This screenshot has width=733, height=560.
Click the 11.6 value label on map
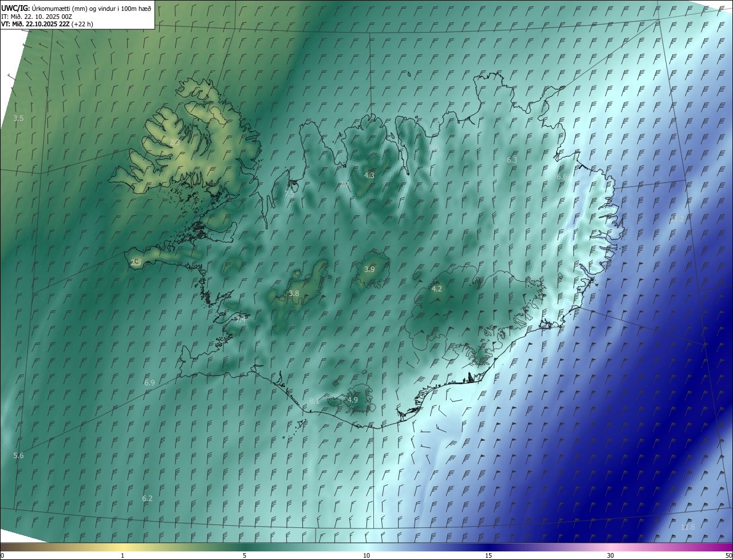(688, 527)
